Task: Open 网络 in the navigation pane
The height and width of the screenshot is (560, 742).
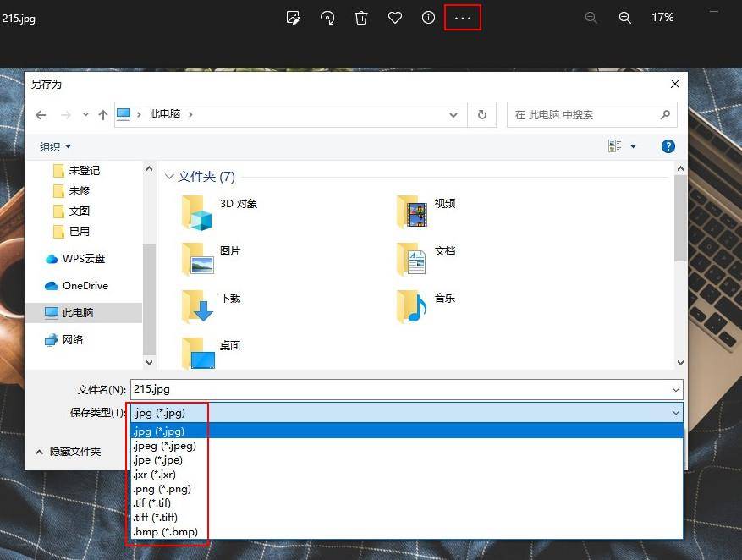Action: (x=64, y=339)
